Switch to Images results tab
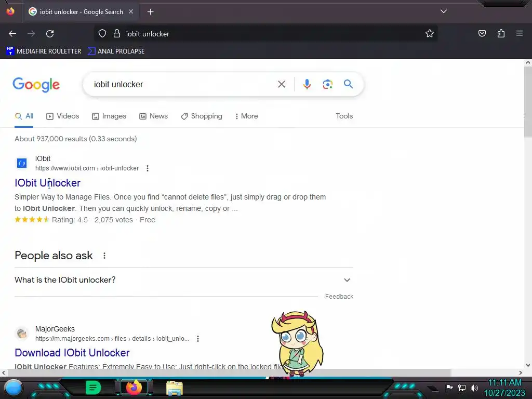 [x=109, y=116]
